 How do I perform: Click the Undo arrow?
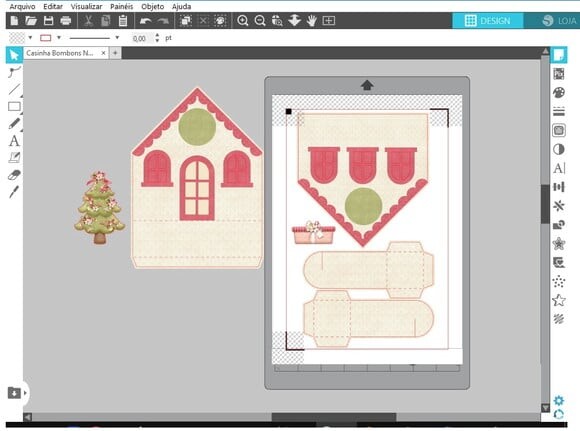tap(145, 21)
